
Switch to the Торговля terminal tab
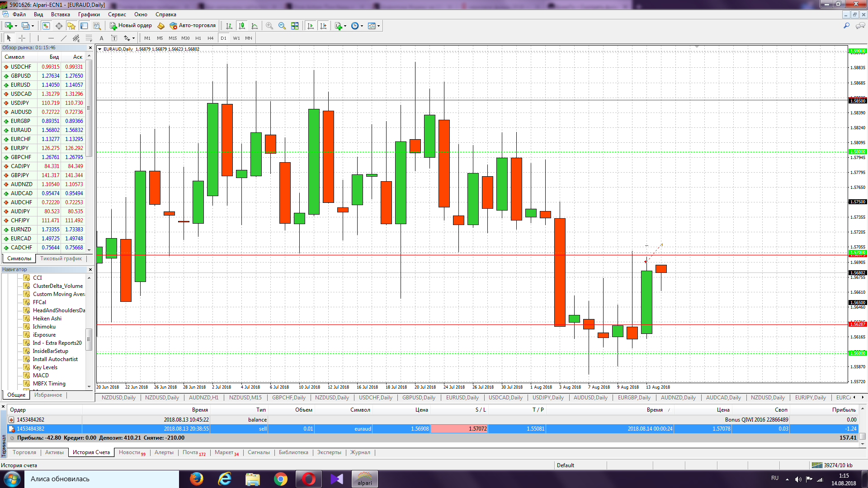(24, 452)
